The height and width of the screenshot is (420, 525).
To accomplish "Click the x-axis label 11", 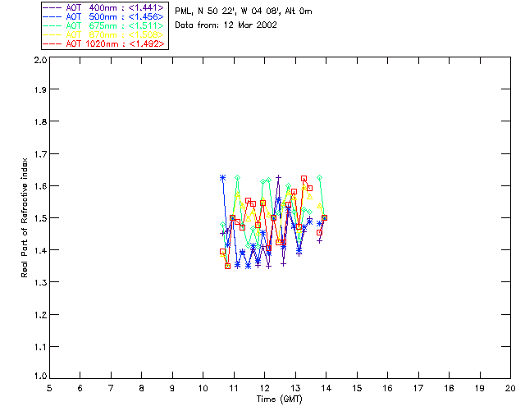I will coord(234,388).
